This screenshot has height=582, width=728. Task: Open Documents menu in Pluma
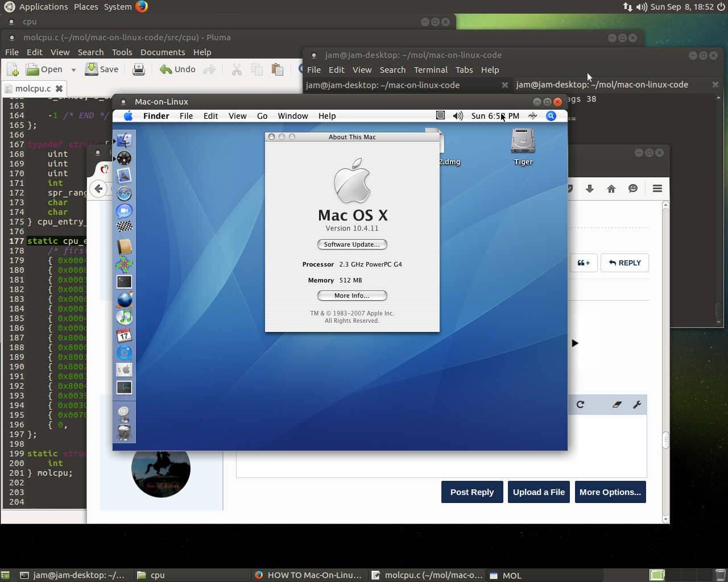pyautogui.click(x=163, y=52)
